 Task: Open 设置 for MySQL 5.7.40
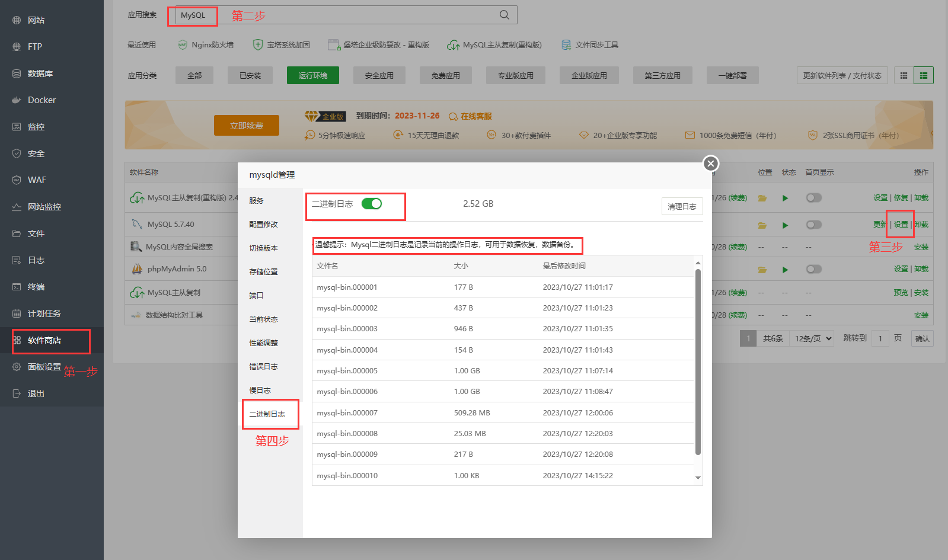(x=901, y=225)
